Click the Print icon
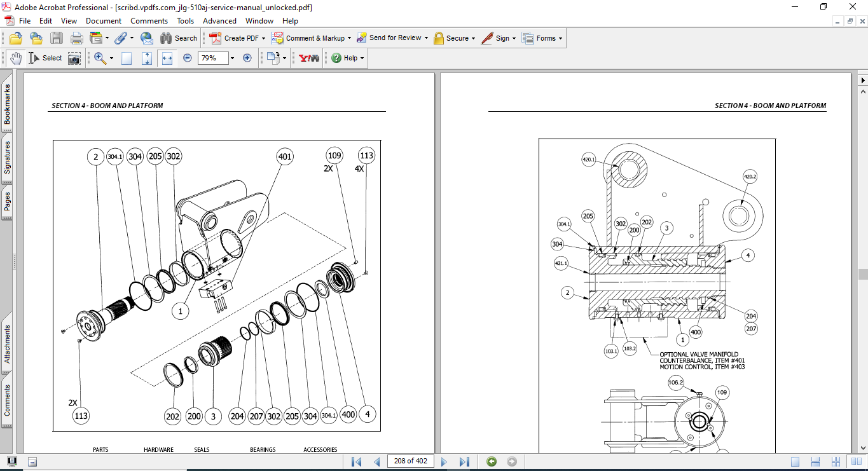This screenshot has height=471, width=868. point(77,38)
